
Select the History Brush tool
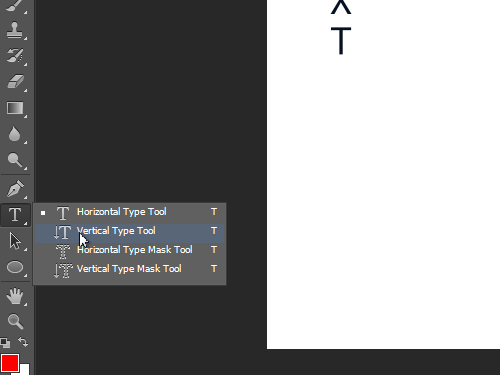[15, 56]
